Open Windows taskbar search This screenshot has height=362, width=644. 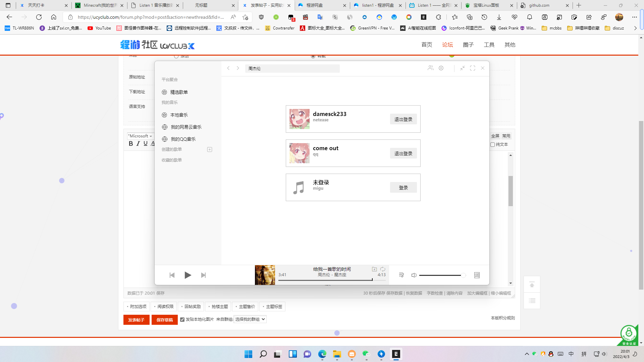pyautogui.click(x=263, y=354)
